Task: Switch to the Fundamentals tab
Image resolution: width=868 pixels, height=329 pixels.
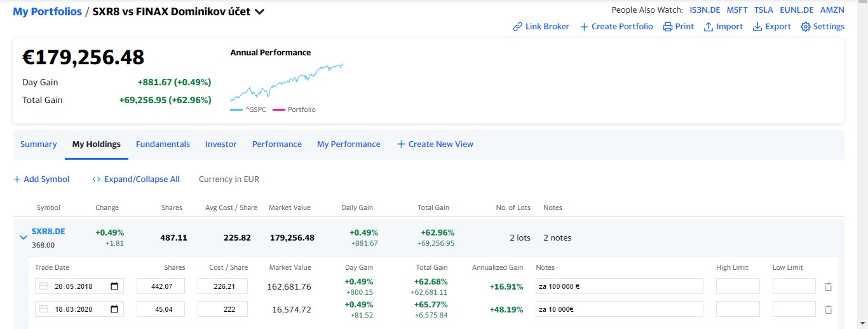Action: coord(163,144)
